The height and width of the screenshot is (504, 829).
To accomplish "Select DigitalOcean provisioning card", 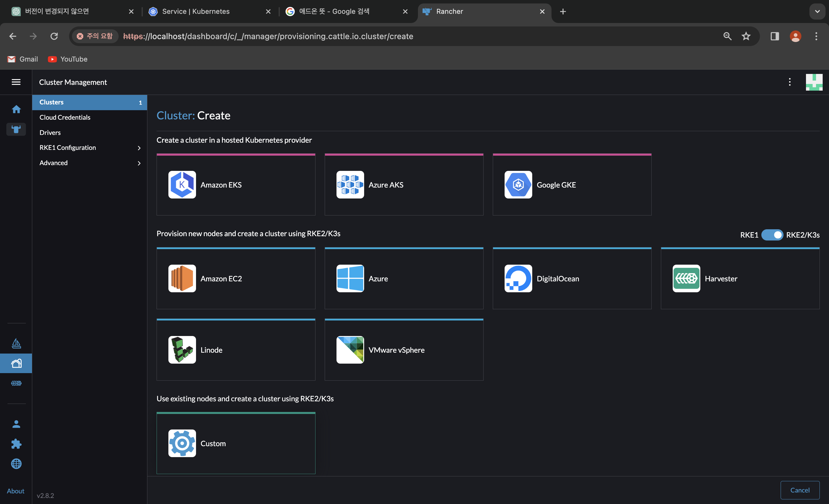I will tap(572, 278).
